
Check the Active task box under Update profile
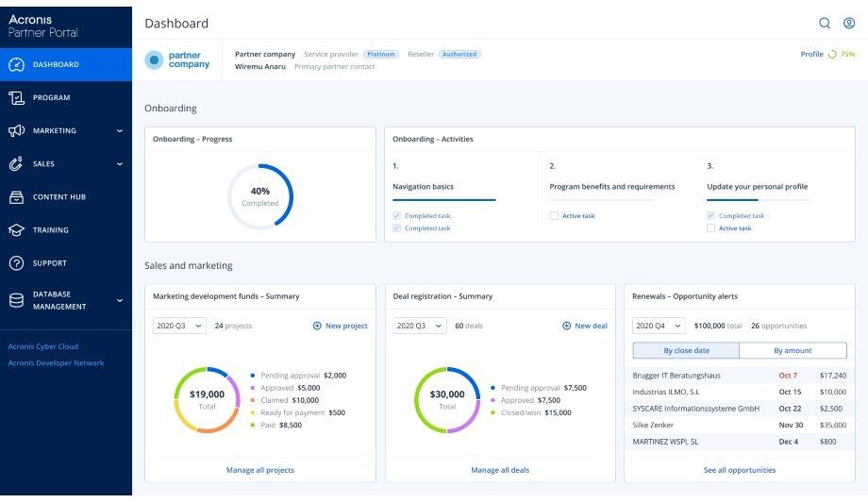710,228
